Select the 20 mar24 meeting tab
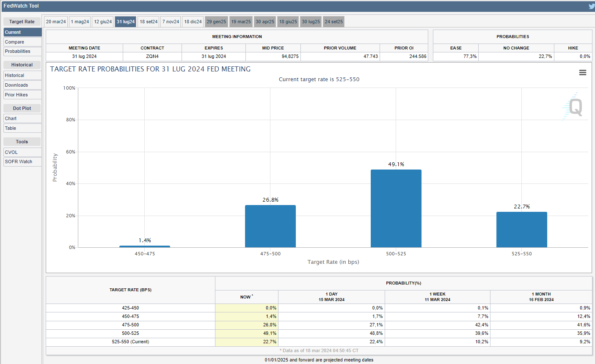 tap(56, 22)
